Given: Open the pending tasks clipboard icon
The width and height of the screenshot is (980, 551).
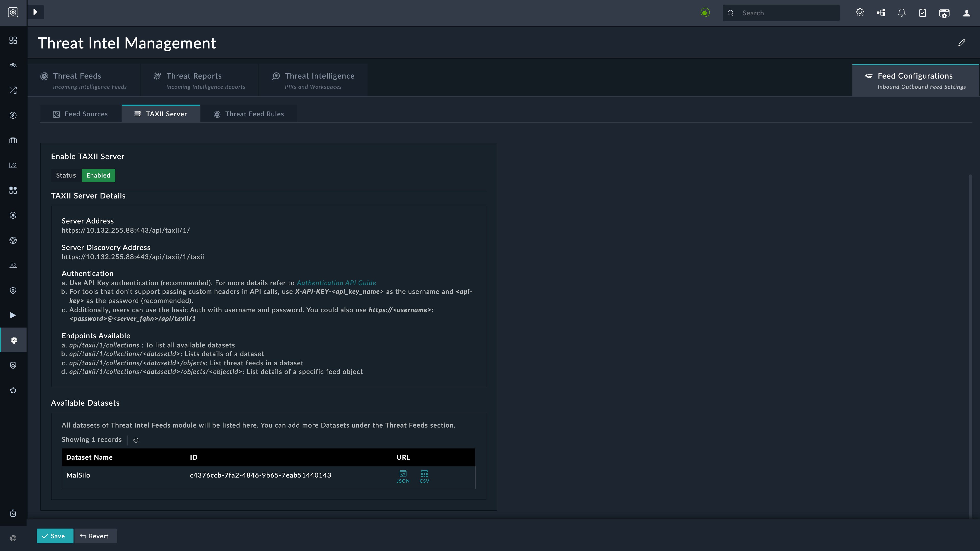Looking at the screenshot, I should [922, 13].
